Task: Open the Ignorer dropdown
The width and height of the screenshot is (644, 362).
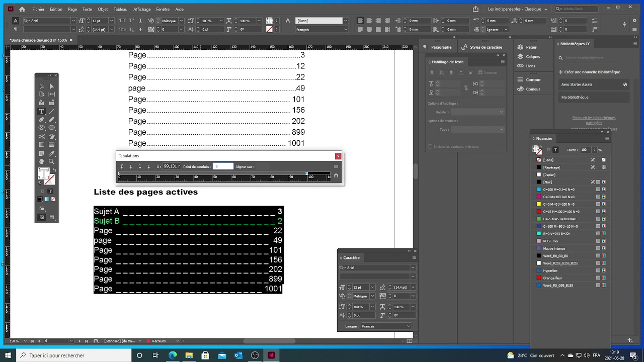Action: pyautogui.click(x=506, y=30)
